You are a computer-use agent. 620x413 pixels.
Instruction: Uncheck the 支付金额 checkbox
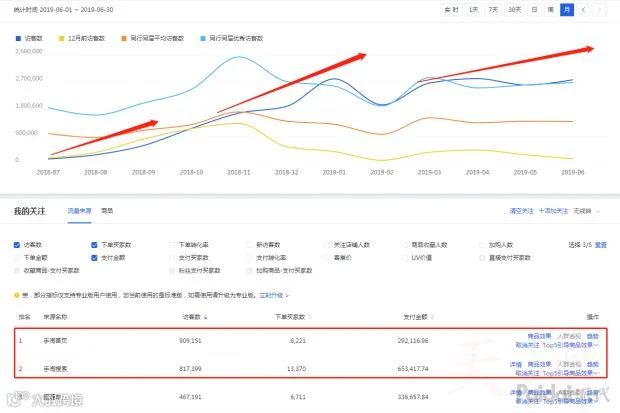point(95,258)
